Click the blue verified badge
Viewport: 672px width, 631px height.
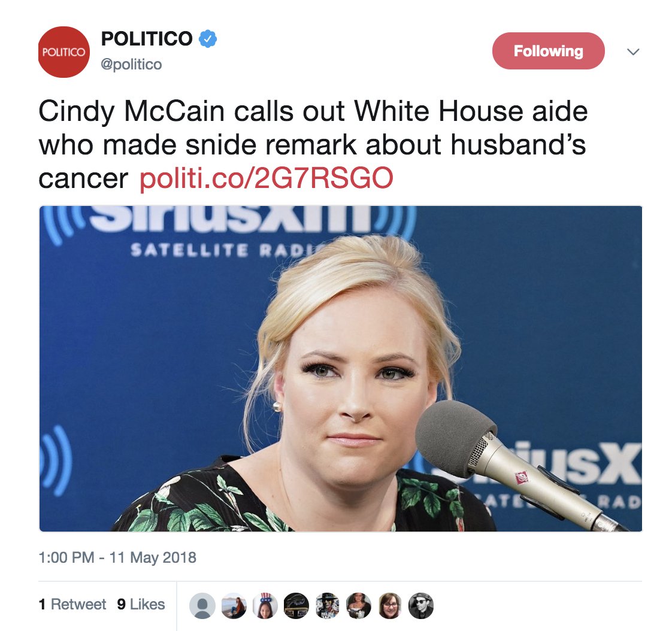[208, 39]
